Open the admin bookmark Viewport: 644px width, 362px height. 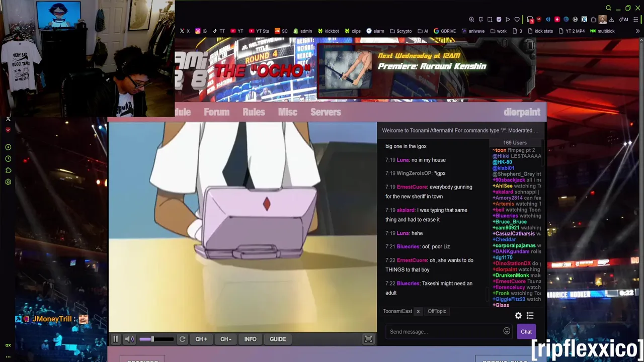[x=302, y=31]
